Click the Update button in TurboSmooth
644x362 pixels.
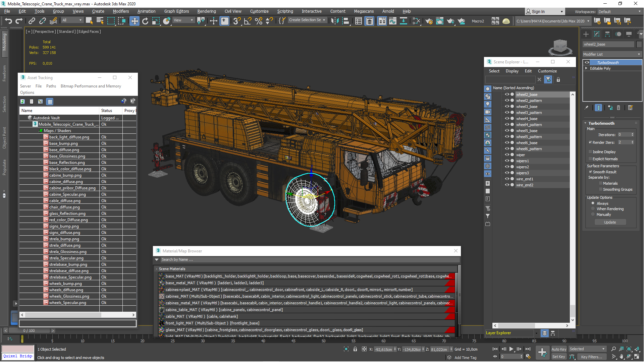point(610,222)
